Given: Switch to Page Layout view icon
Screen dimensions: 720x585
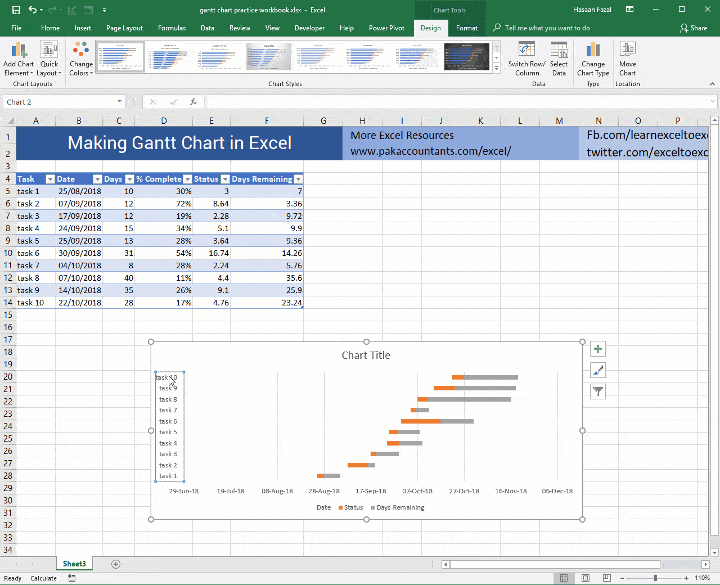Looking at the screenshot, I should [x=585, y=578].
